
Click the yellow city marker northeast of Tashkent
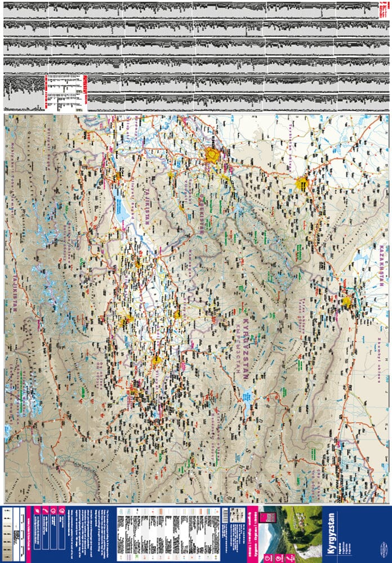click(x=302, y=183)
